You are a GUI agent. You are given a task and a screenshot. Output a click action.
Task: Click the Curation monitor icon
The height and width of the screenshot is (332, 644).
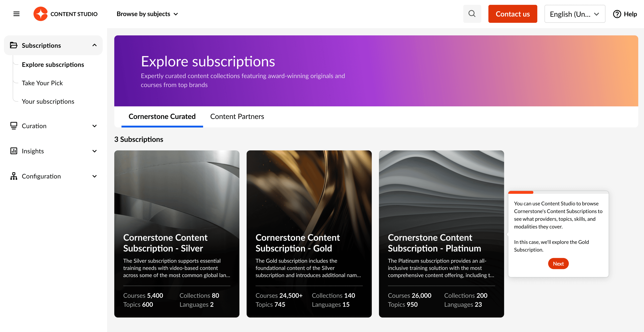pyautogui.click(x=14, y=126)
